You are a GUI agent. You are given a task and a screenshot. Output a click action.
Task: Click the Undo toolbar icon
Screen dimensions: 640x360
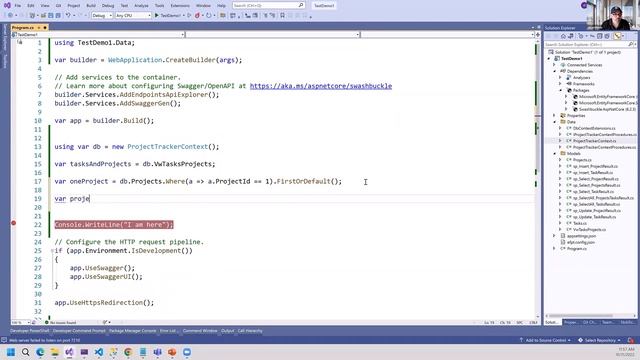(x=68, y=15)
